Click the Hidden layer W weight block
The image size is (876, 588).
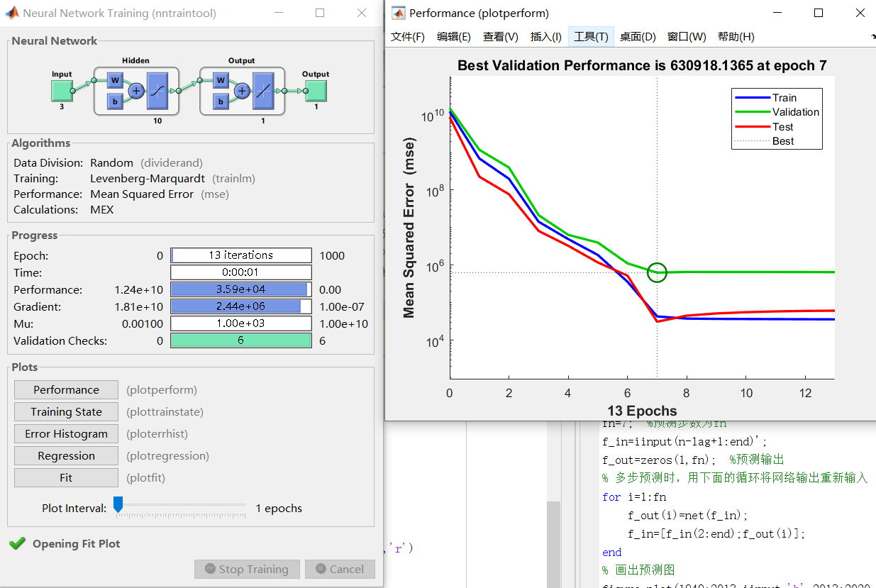point(115,80)
